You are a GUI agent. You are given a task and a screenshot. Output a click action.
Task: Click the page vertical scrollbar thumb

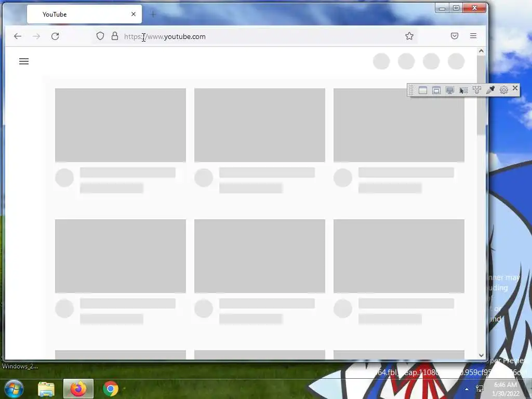481,95
